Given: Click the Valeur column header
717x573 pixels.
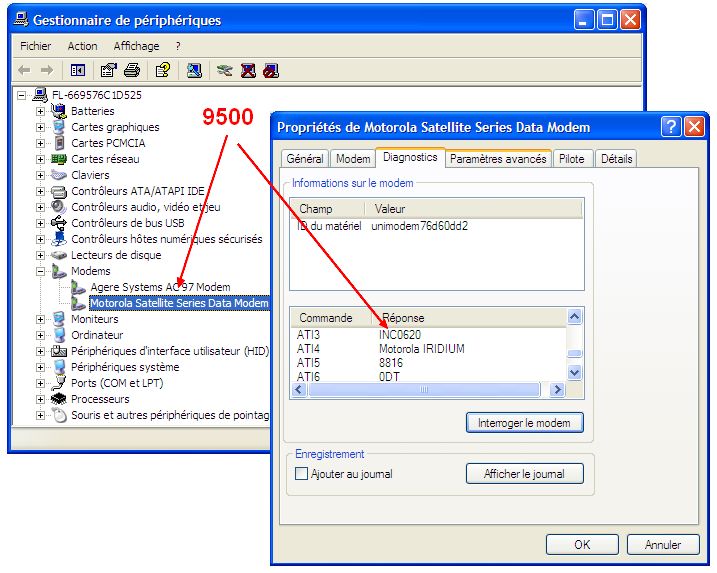Looking at the screenshot, I should pos(473,209).
